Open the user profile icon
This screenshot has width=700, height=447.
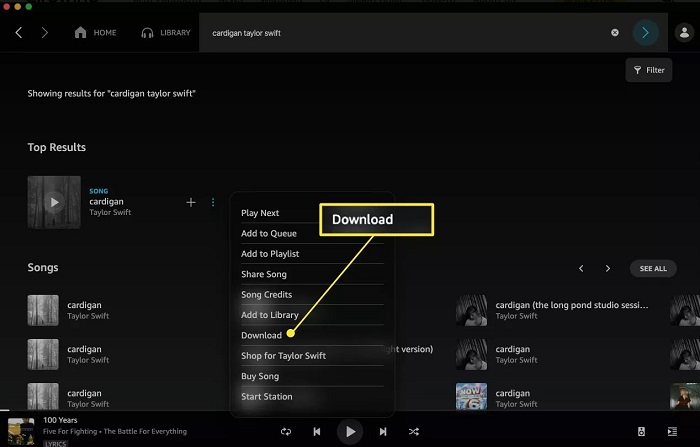684,33
